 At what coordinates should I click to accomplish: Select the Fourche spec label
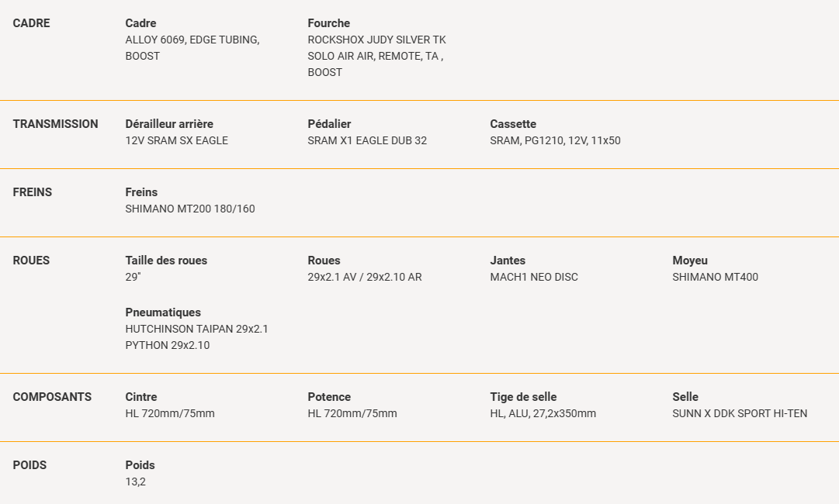pos(328,23)
